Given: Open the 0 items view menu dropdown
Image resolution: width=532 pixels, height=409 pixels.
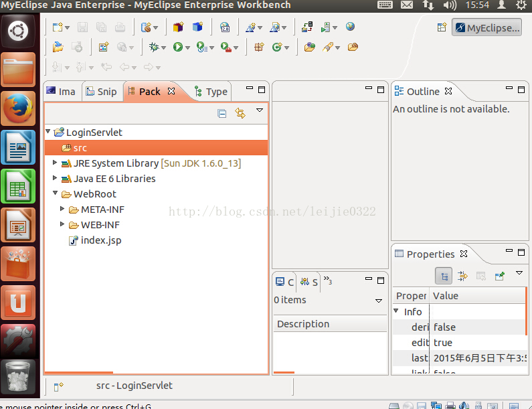Looking at the screenshot, I should tap(379, 301).
